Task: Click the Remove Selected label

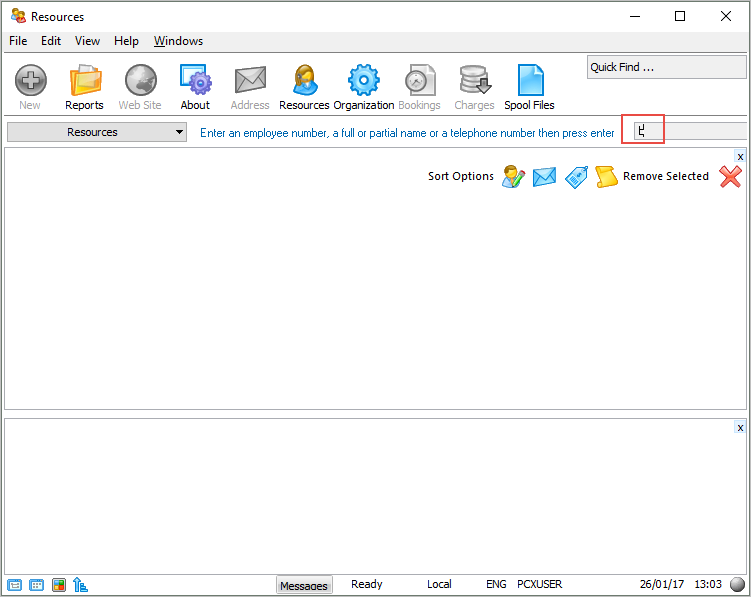Action: [666, 176]
